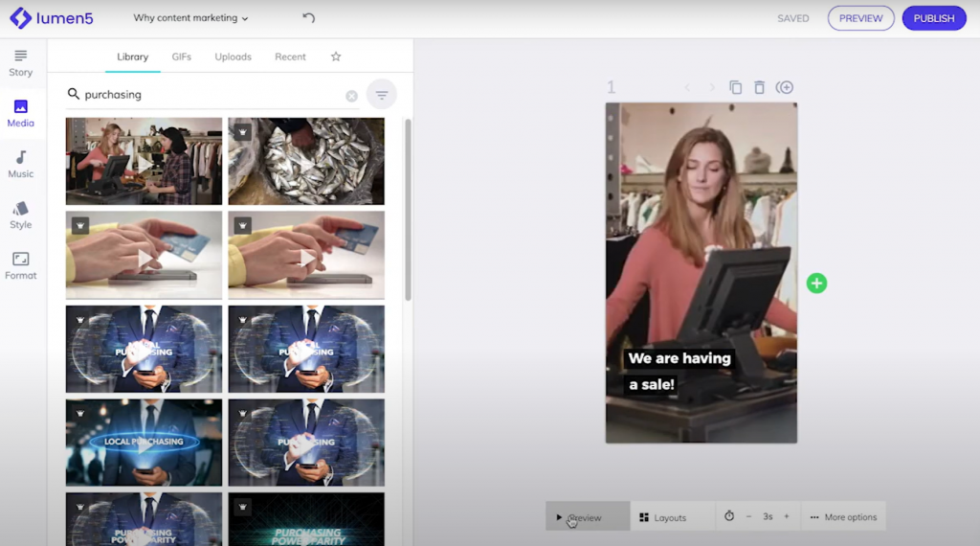Open the Music panel in sidebar

[20, 164]
